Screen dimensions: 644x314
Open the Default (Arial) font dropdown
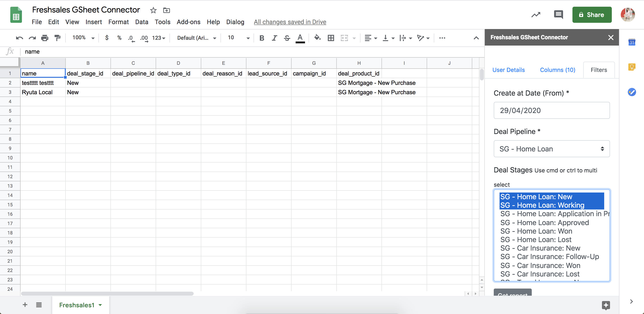pos(197,38)
